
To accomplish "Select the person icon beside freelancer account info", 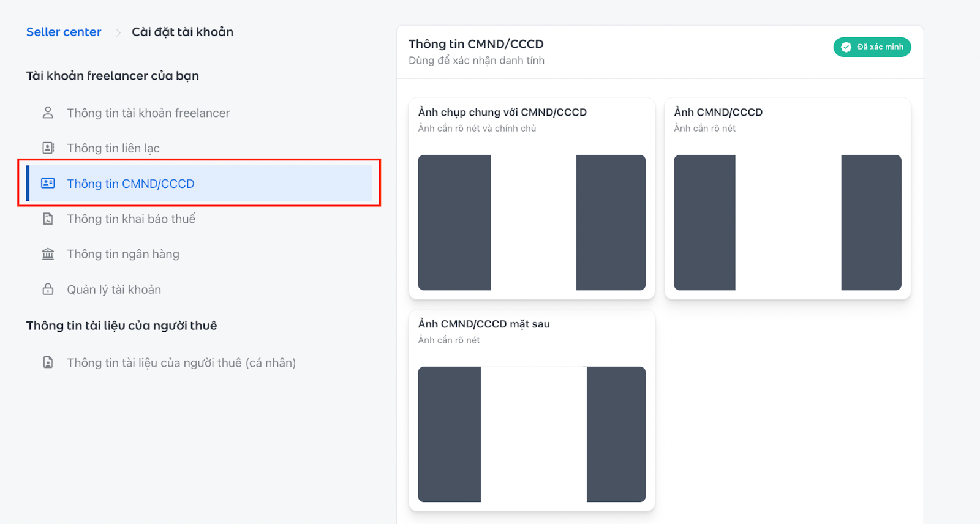I will pos(48,112).
